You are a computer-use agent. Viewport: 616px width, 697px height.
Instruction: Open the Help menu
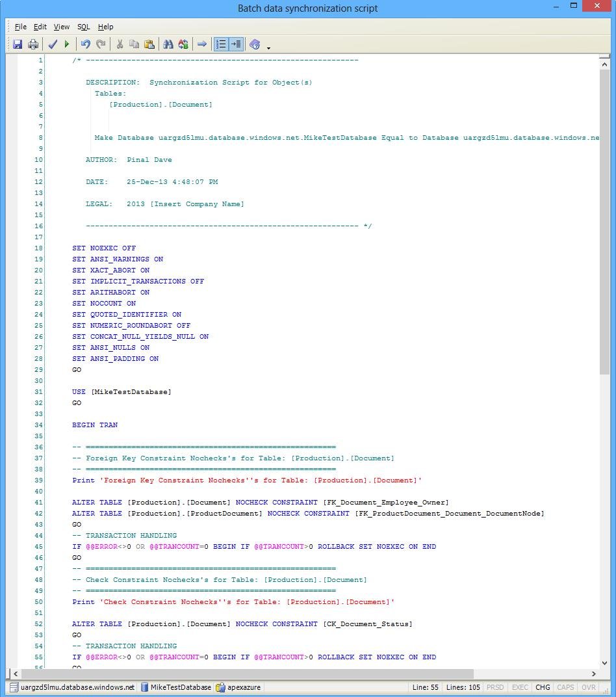pos(105,27)
